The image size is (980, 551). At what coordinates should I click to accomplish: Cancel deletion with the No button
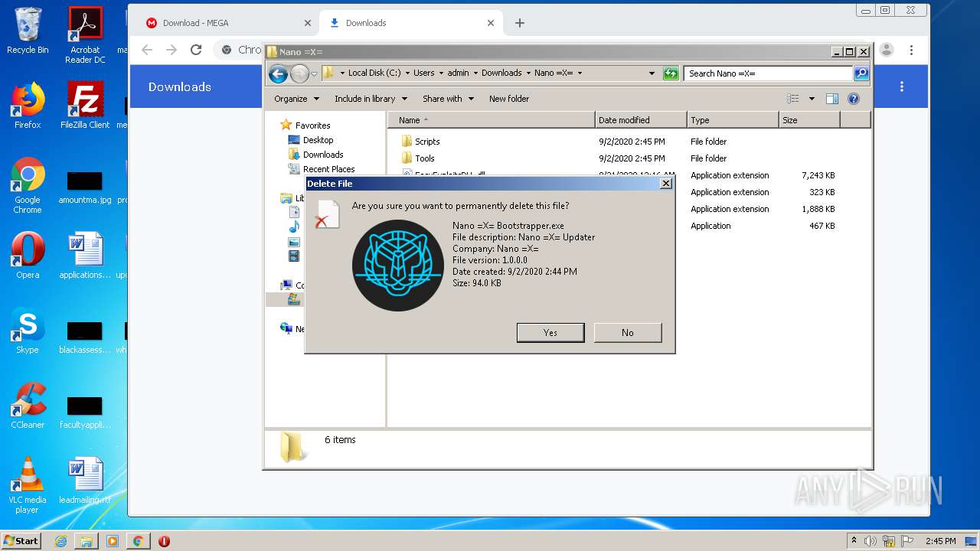click(628, 332)
